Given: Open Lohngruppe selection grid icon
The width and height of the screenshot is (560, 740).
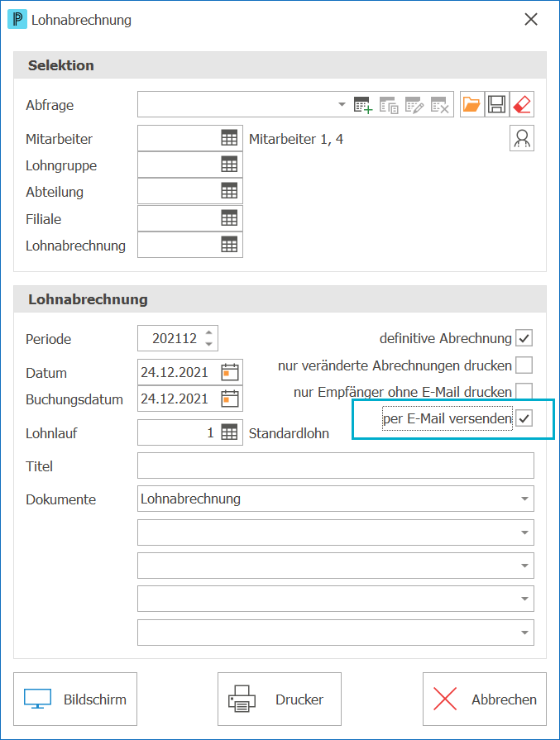Looking at the screenshot, I should click(x=229, y=165).
